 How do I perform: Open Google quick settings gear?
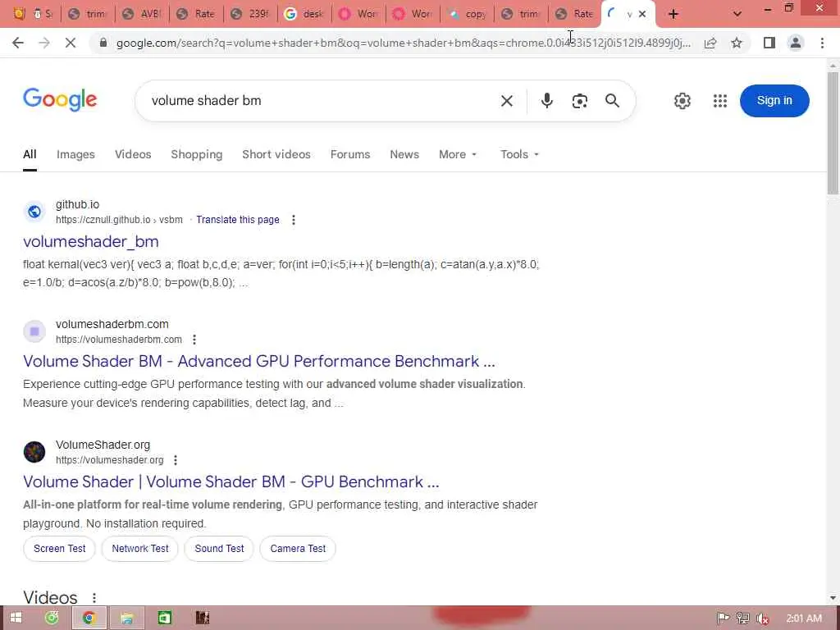(x=682, y=101)
